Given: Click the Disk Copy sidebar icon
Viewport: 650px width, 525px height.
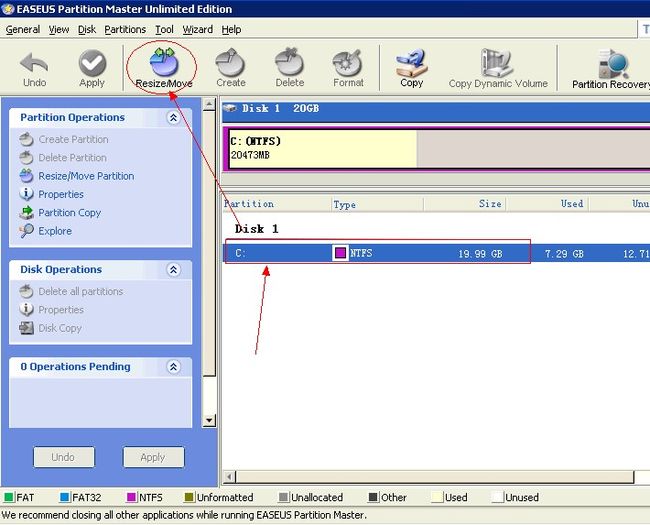Looking at the screenshot, I should click(x=26, y=328).
